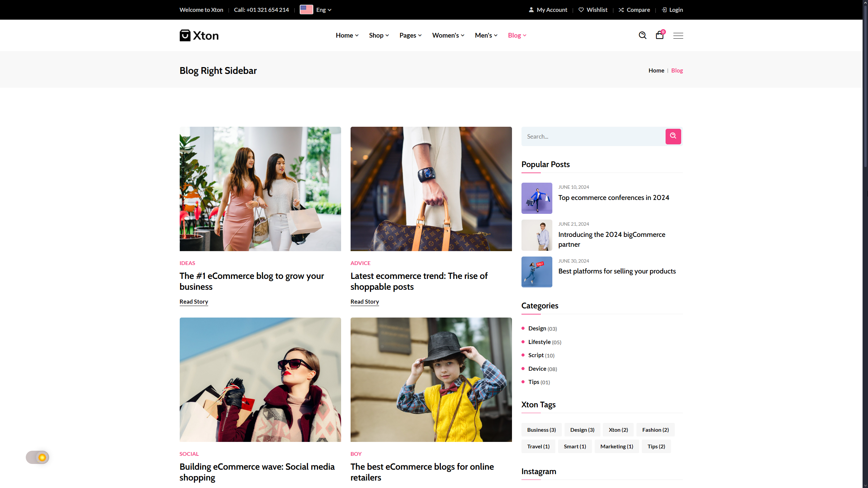Viewport: 868px width, 488px height.
Task: Click the My Account user icon
Action: point(531,10)
